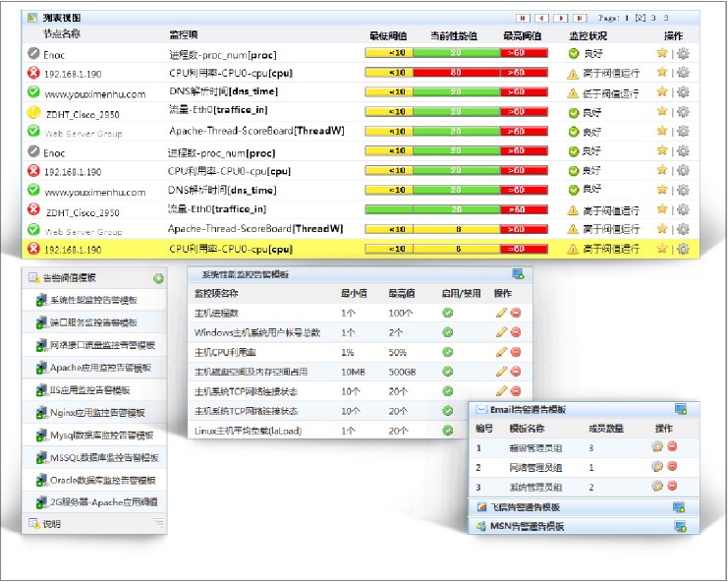
Task: Click the green add icon beside 告警阈值模板
Action: coord(158,279)
